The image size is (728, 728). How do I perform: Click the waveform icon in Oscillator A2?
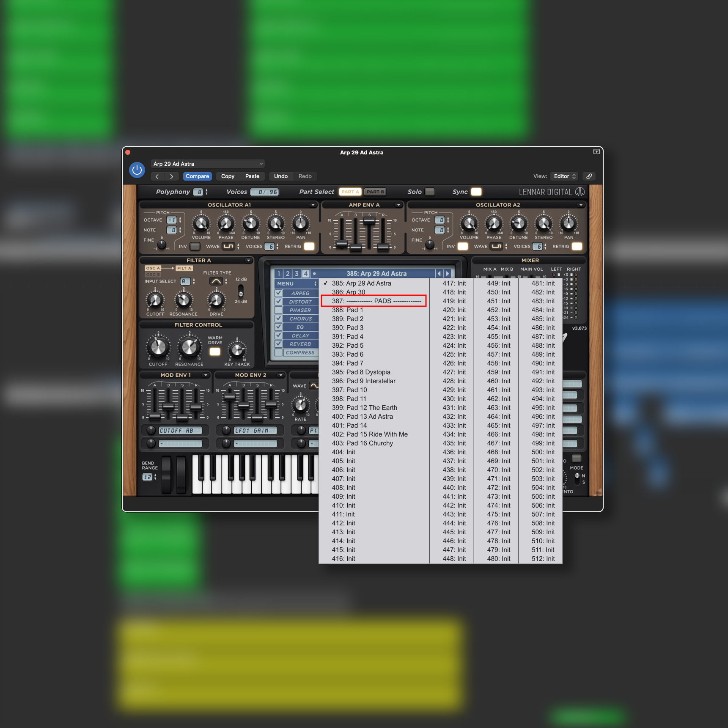click(x=496, y=246)
